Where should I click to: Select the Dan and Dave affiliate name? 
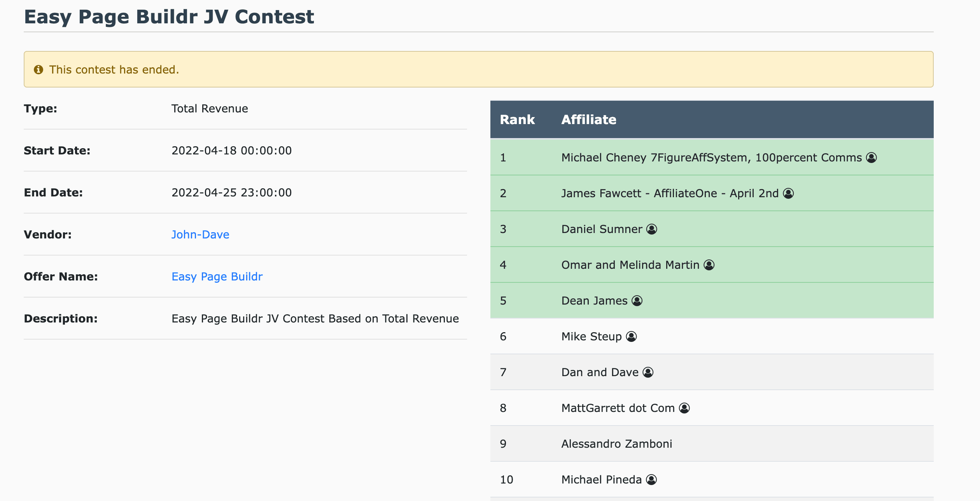point(600,372)
